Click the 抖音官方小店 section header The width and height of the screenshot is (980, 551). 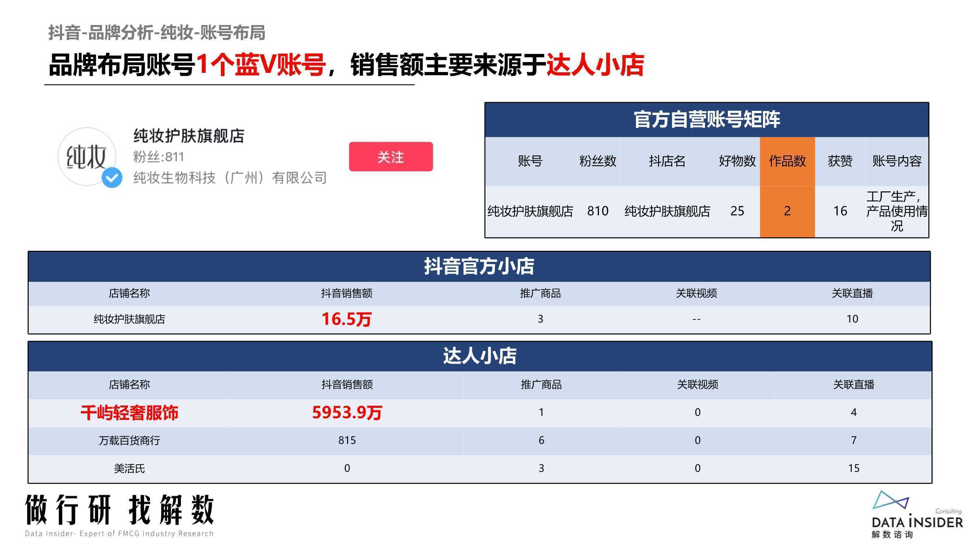[479, 266]
